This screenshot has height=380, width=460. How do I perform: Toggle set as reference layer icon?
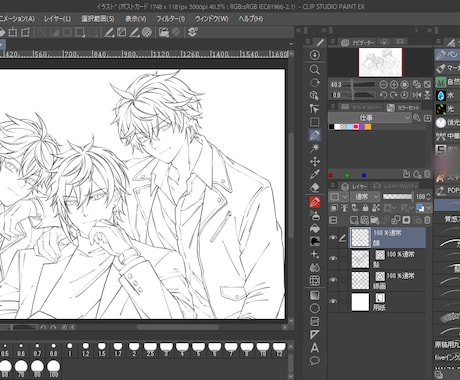pos(344,208)
